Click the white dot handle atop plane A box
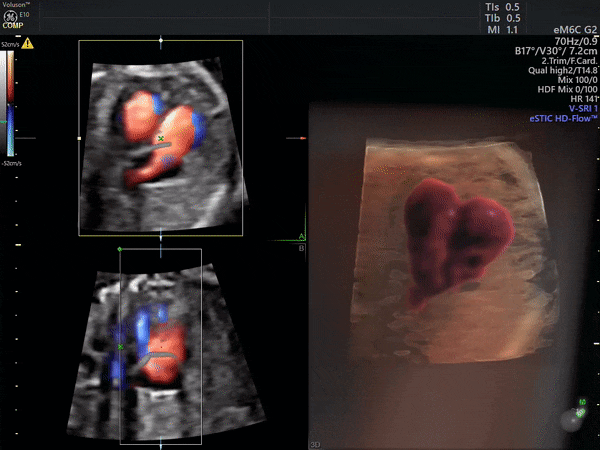This screenshot has width=600, height=450. click(161, 40)
